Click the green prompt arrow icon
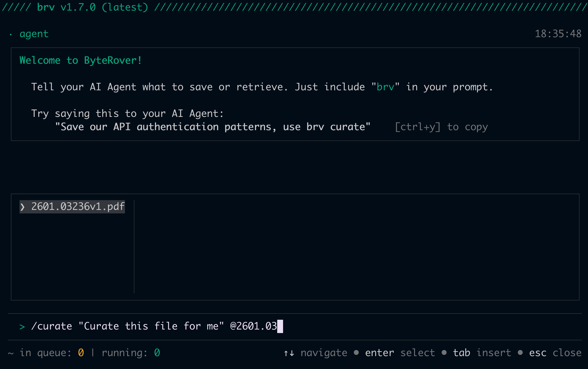This screenshot has height=369, width=588. (22, 327)
